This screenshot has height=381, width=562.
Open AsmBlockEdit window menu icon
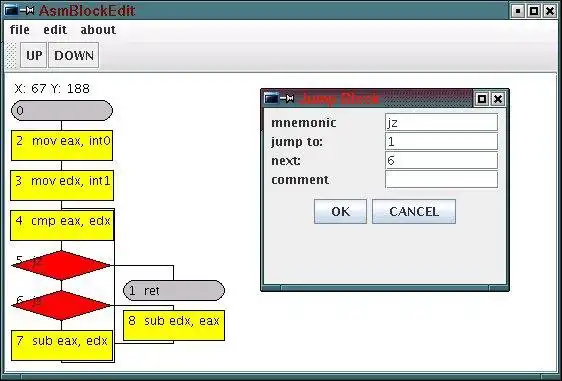[11, 10]
